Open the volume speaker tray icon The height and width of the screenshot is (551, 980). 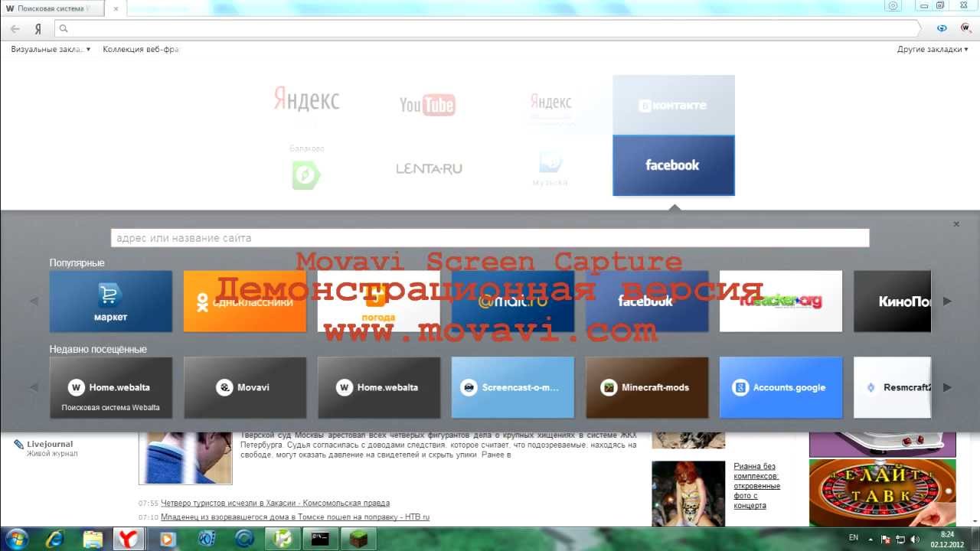coord(915,539)
